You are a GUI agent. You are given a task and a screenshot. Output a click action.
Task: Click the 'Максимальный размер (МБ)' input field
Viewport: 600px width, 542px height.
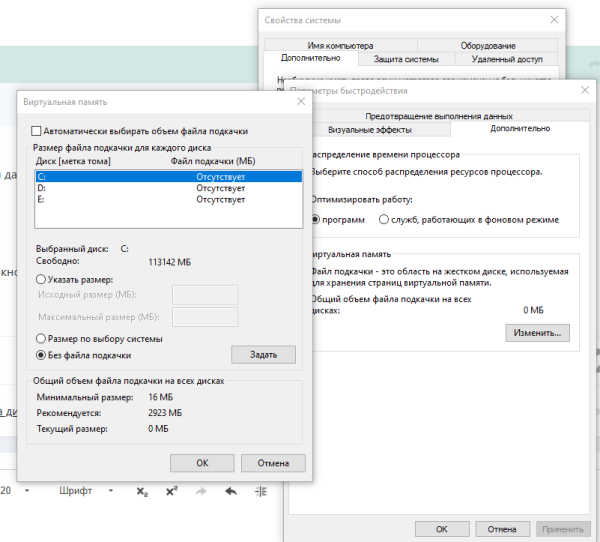(x=205, y=317)
